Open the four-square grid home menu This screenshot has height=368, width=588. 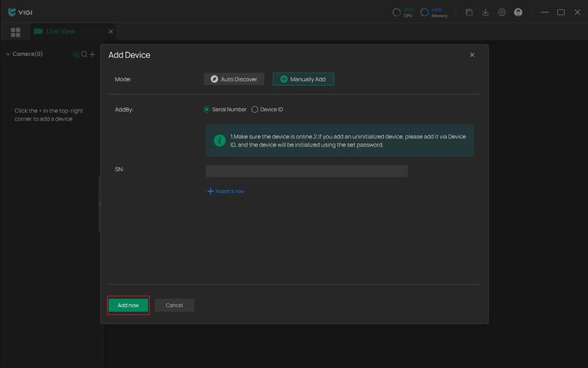(16, 33)
